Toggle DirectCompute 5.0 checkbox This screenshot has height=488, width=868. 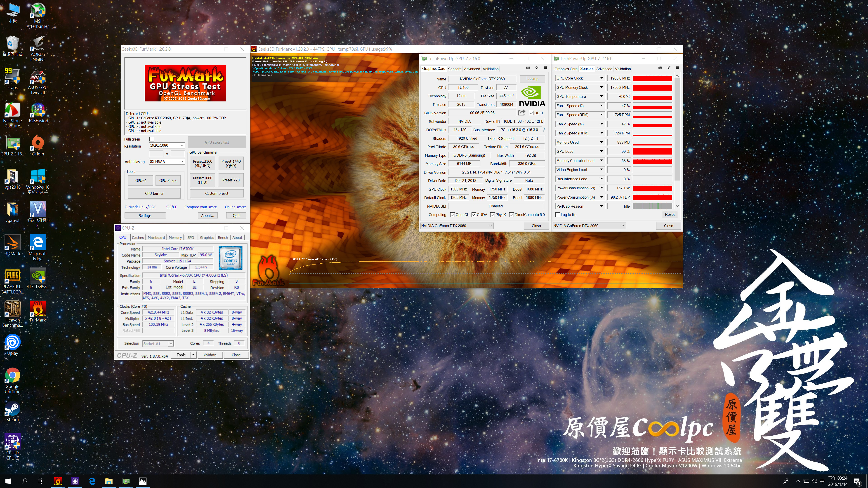pyautogui.click(x=512, y=215)
